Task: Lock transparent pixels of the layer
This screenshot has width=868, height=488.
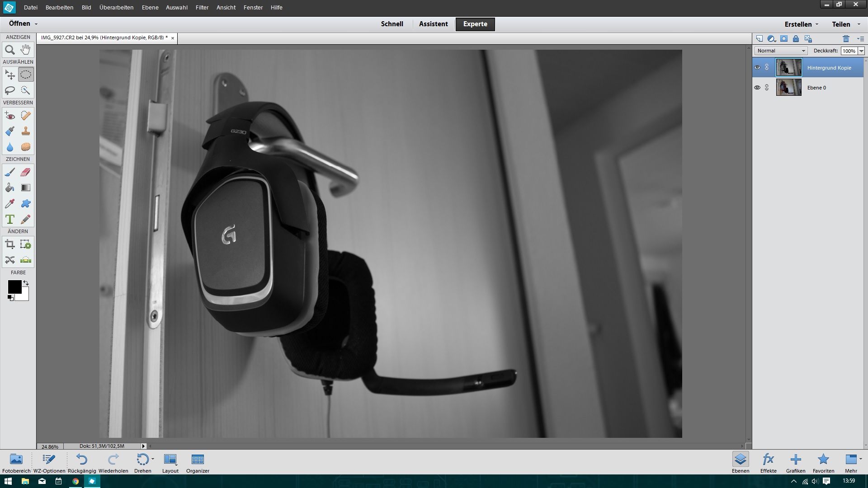Action: pos(808,39)
